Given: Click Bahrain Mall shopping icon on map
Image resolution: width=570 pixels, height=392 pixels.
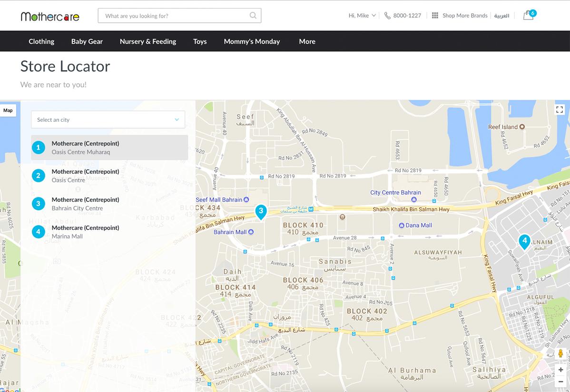Looking at the screenshot, I should pyautogui.click(x=251, y=232).
